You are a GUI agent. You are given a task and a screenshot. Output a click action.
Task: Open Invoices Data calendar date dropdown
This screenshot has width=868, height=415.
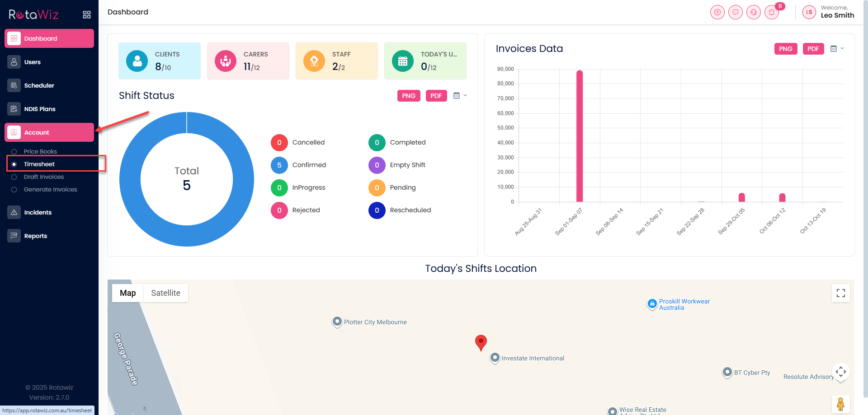point(836,49)
